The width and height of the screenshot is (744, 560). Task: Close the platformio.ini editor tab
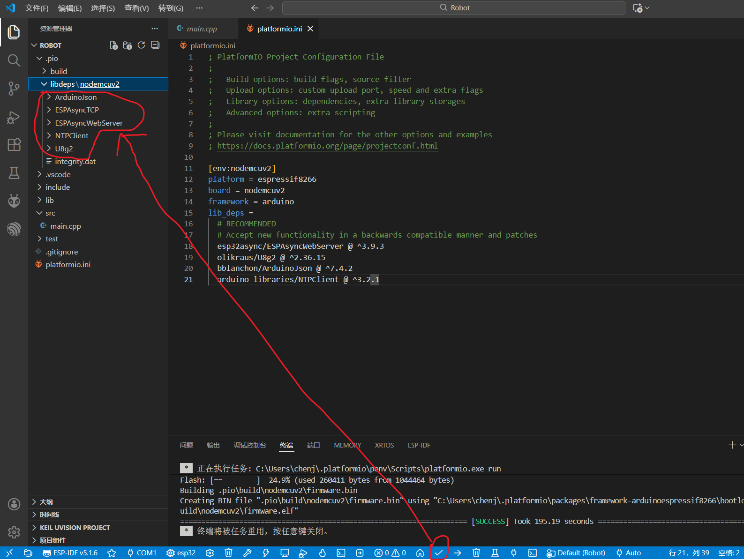310,29
